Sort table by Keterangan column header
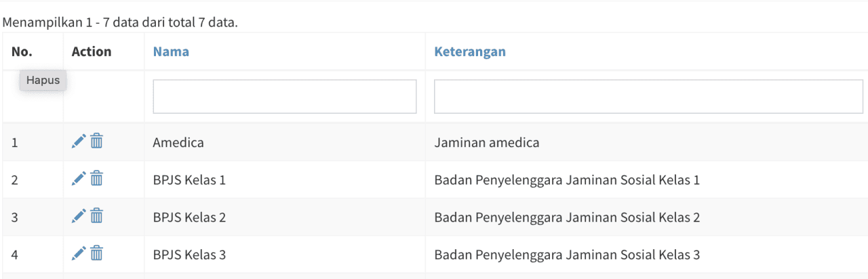The image size is (868, 279). tap(470, 51)
